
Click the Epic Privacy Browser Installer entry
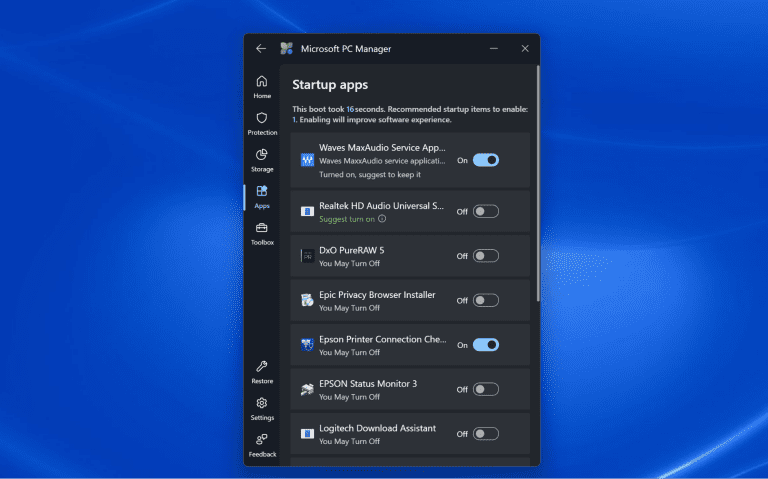click(x=377, y=295)
